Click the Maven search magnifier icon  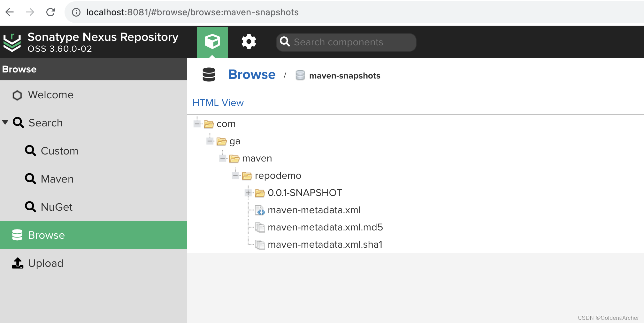click(x=30, y=179)
